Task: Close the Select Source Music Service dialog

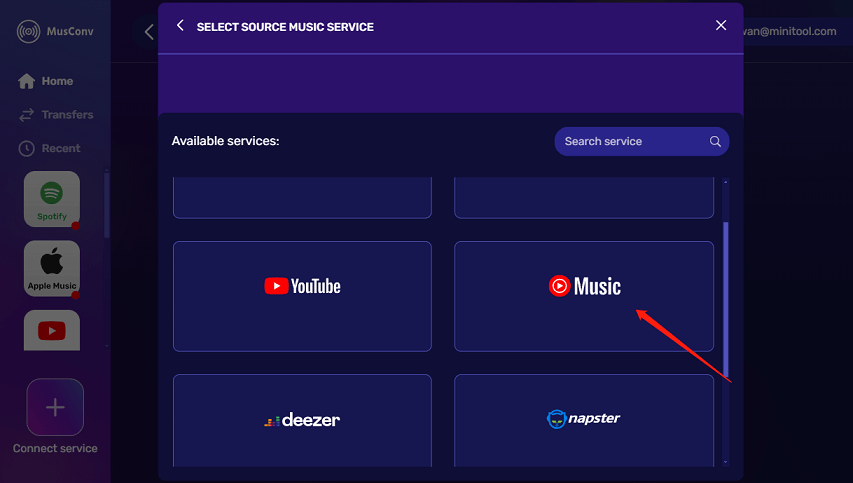Action: coord(721,25)
